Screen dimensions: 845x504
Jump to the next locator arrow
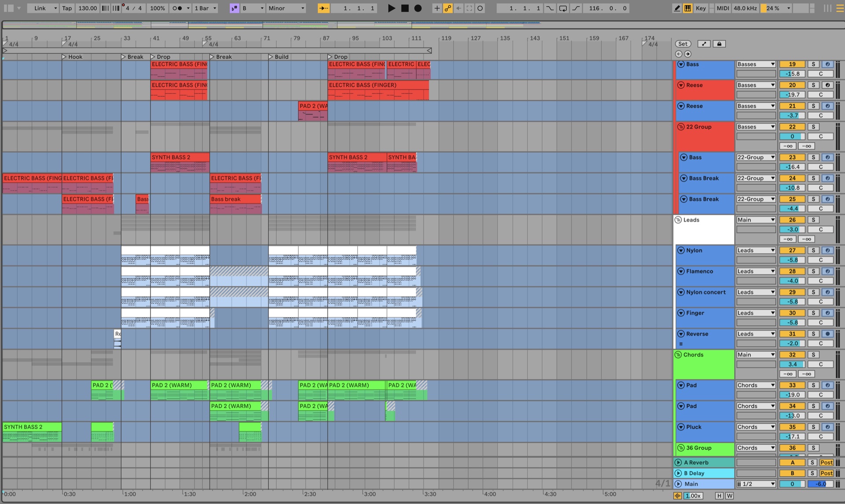point(688,54)
